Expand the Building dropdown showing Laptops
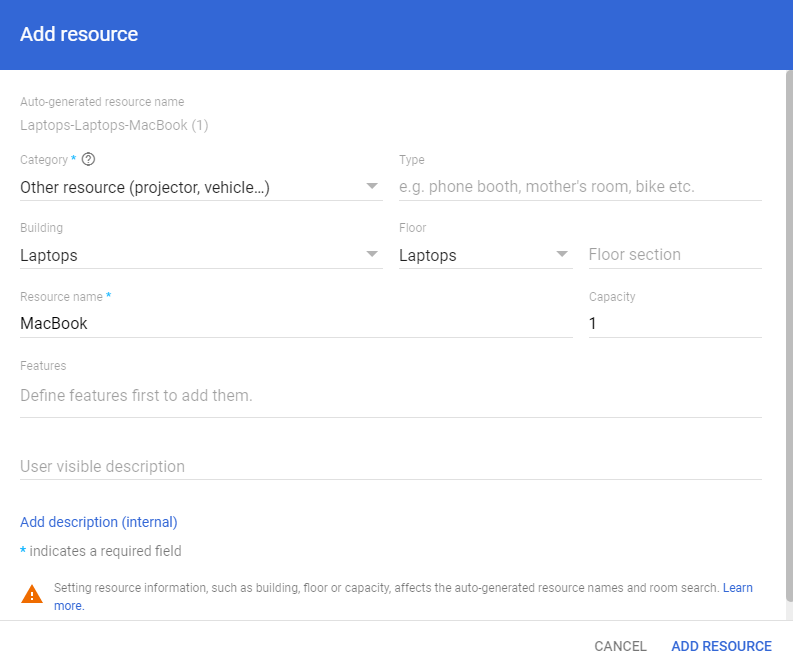The image size is (793, 672). coord(200,255)
